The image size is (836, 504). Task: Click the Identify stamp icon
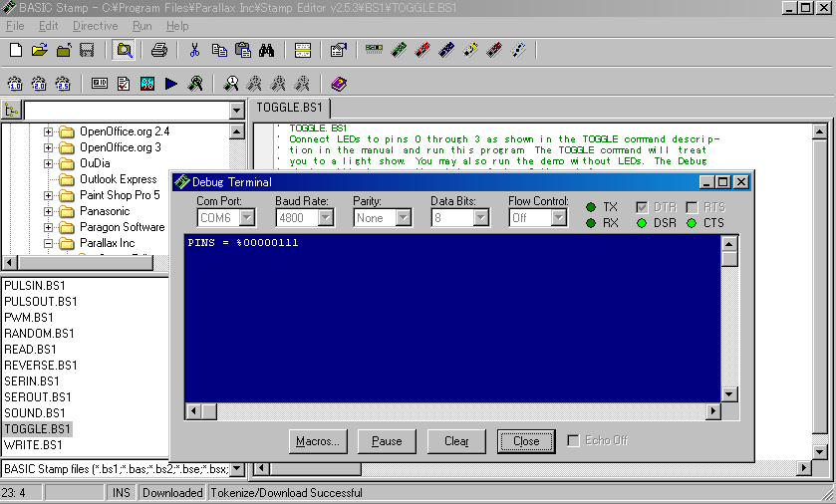[100, 83]
